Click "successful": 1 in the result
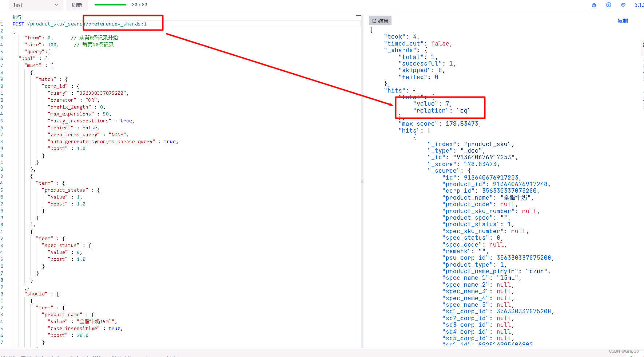Image resolution: width=644 pixels, height=357 pixels. click(427, 64)
